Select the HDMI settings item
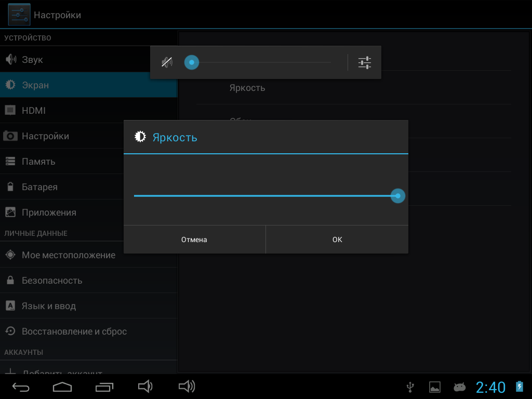Image resolution: width=532 pixels, height=399 pixels. 34,111
